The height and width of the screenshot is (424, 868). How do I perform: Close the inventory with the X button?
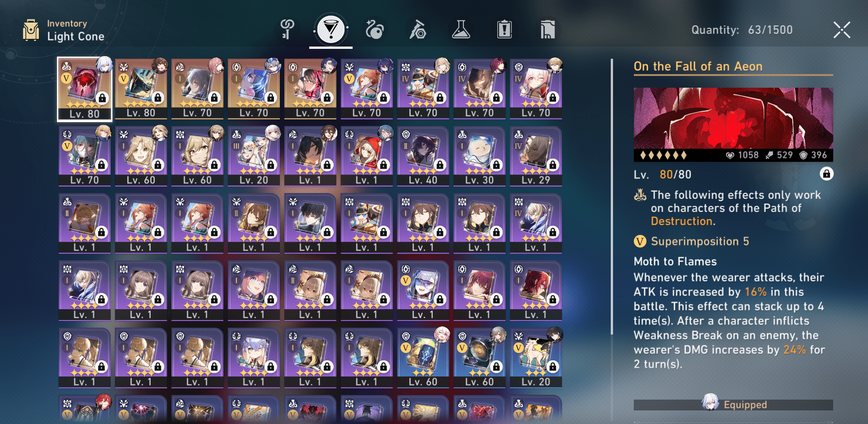[842, 30]
